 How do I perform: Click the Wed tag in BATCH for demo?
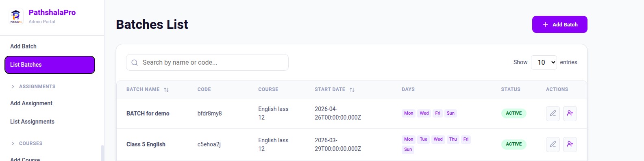point(424,113)
